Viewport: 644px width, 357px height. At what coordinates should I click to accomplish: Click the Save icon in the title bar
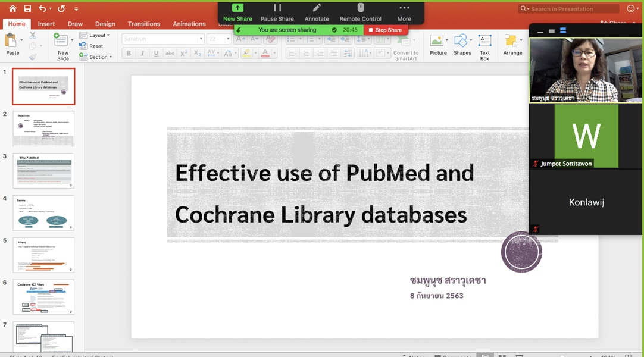coord(27,8)
